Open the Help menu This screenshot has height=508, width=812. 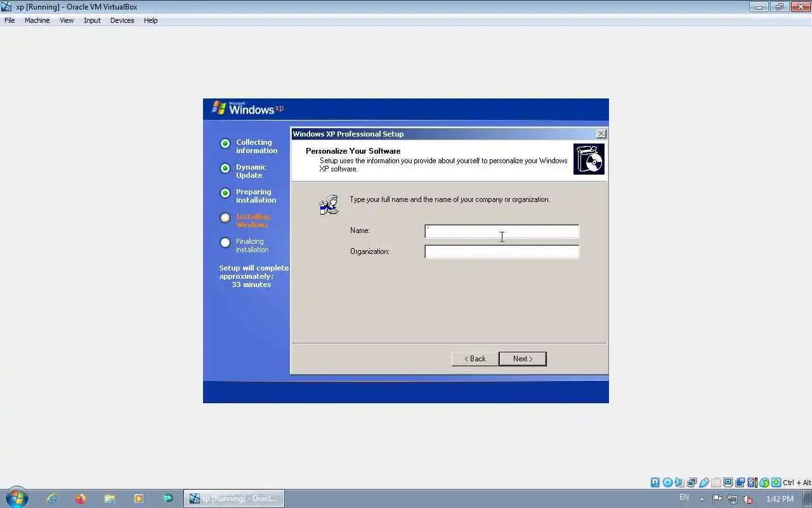150,20
